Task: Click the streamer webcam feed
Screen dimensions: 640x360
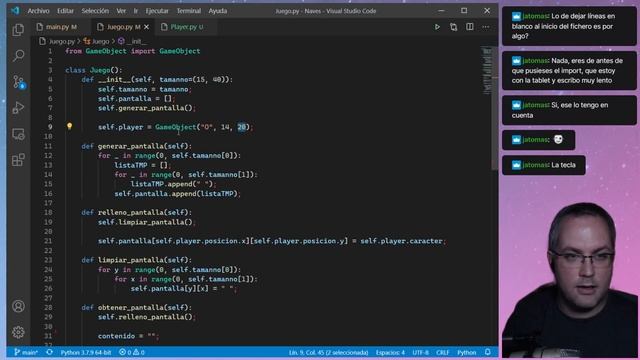Action: coord(571,281)
